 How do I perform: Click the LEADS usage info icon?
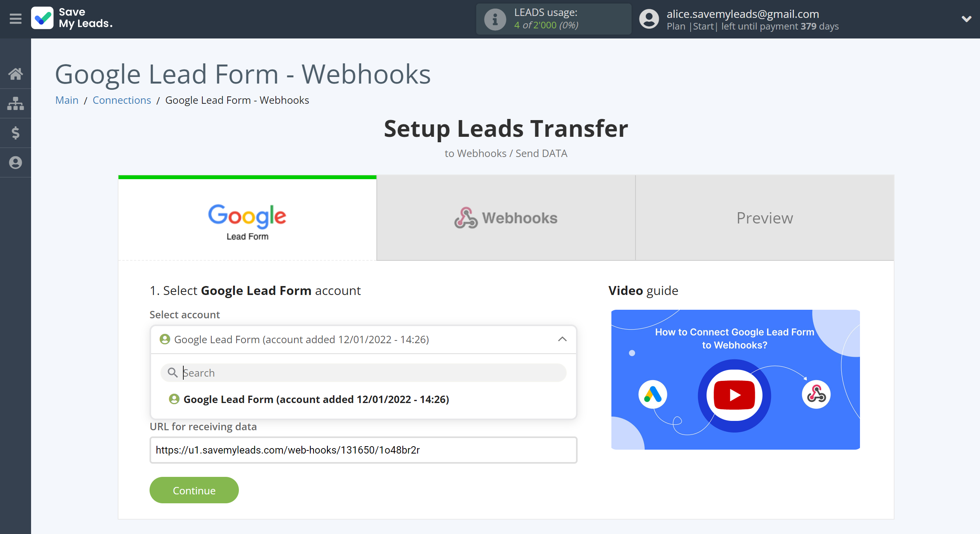tap(493, 18)
